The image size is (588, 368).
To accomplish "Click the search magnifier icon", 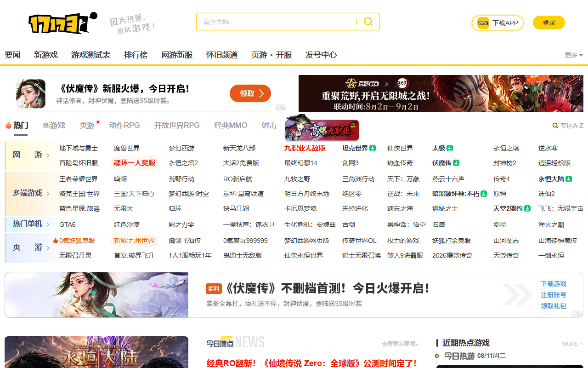I will (x=368, y=22).
